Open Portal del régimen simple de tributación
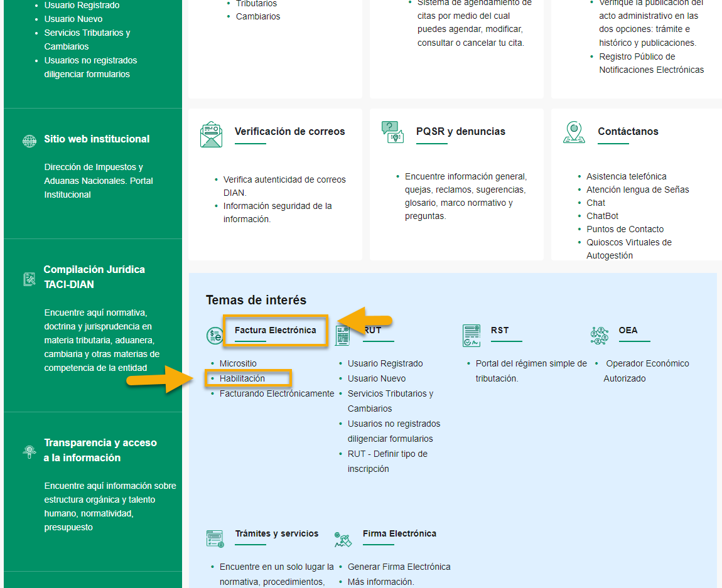Screen dimensions: 722x588 coord(531,371)
